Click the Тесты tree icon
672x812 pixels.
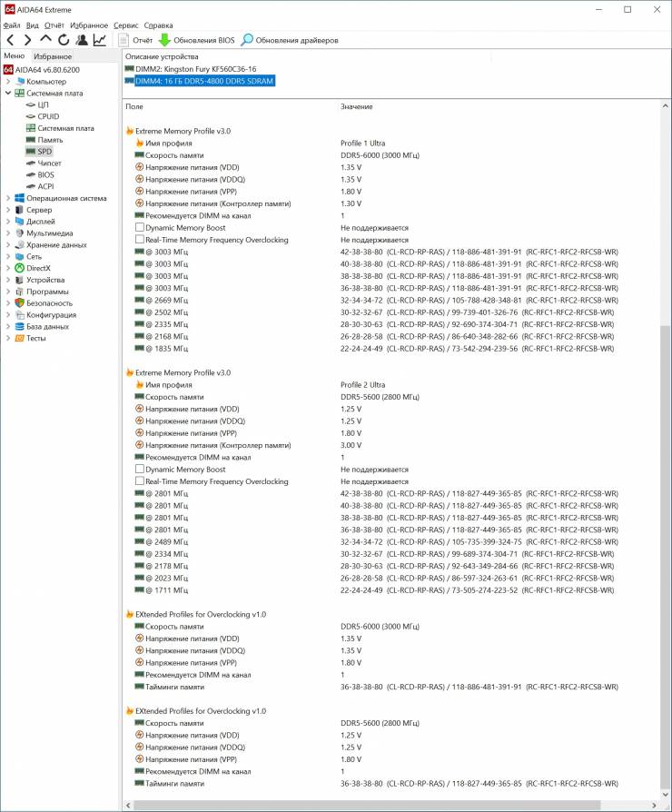pos(20,338)
